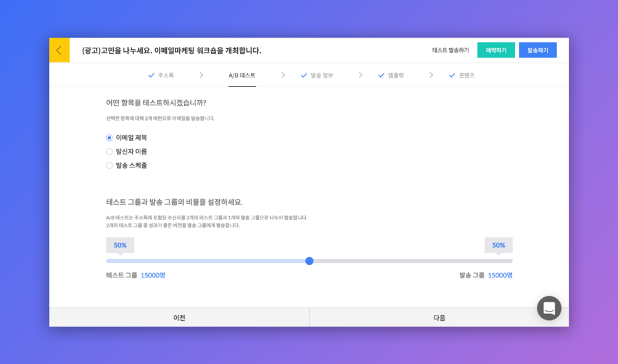The width and height of the screenshot is (618, 364).
Task: Proceed with the 다음 button
Action: click(x=439, y=318)
